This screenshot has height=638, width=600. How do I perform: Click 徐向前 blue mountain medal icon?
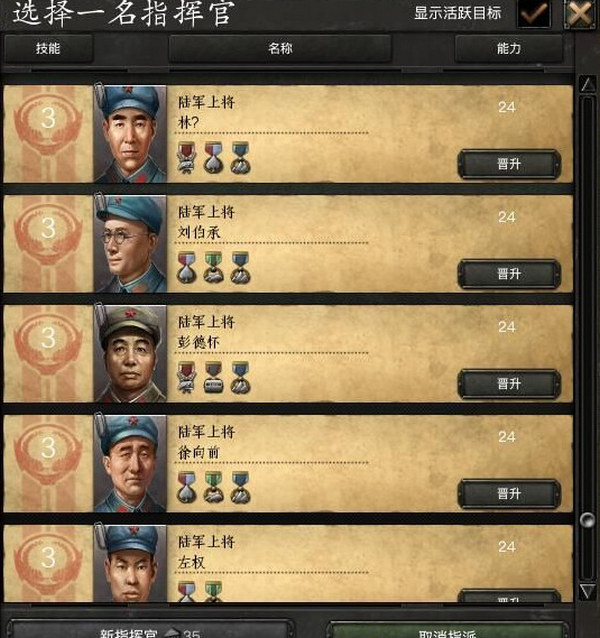tap(240, 487)
